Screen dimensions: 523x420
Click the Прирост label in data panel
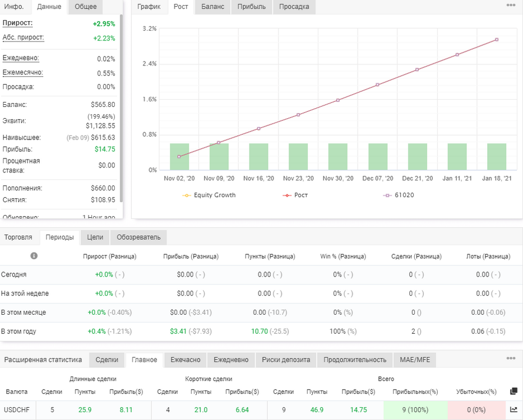coord(18,23)
